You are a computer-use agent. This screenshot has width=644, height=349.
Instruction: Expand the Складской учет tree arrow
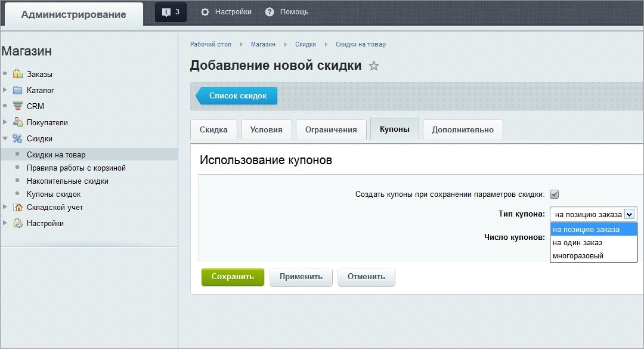(5, 207)
